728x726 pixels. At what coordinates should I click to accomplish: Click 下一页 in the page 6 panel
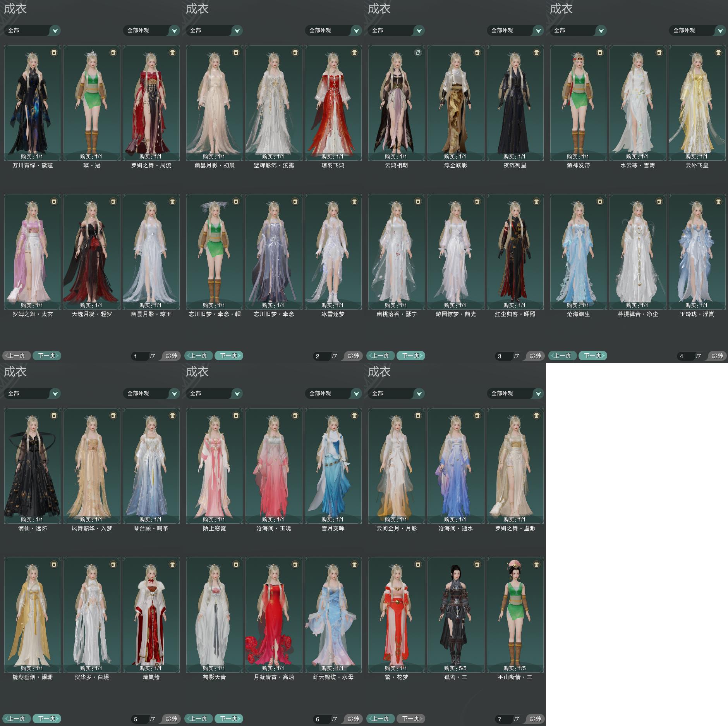[229, 719]
